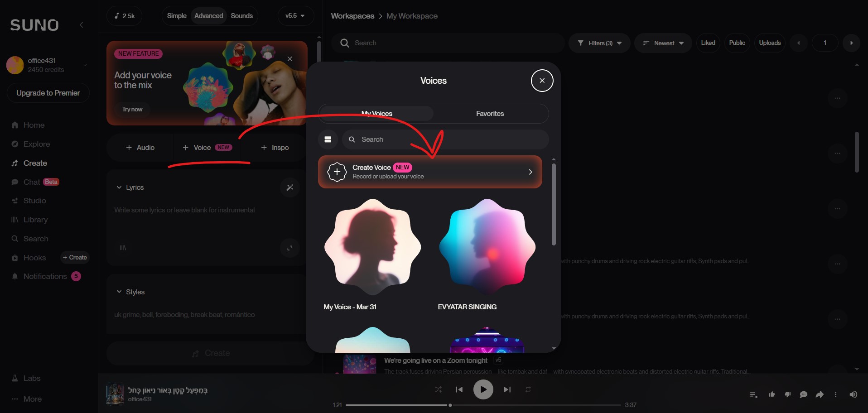Image resolution: width=868 pixels, height=413 pixels.
Task: Click the repeat icon in player
Action: [x=528, y=389]
